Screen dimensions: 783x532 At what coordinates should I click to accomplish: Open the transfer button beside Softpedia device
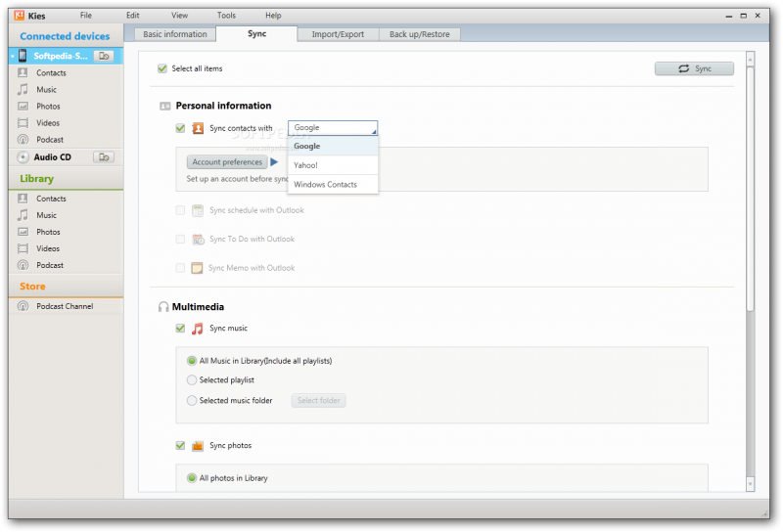[x=104, y=56]
